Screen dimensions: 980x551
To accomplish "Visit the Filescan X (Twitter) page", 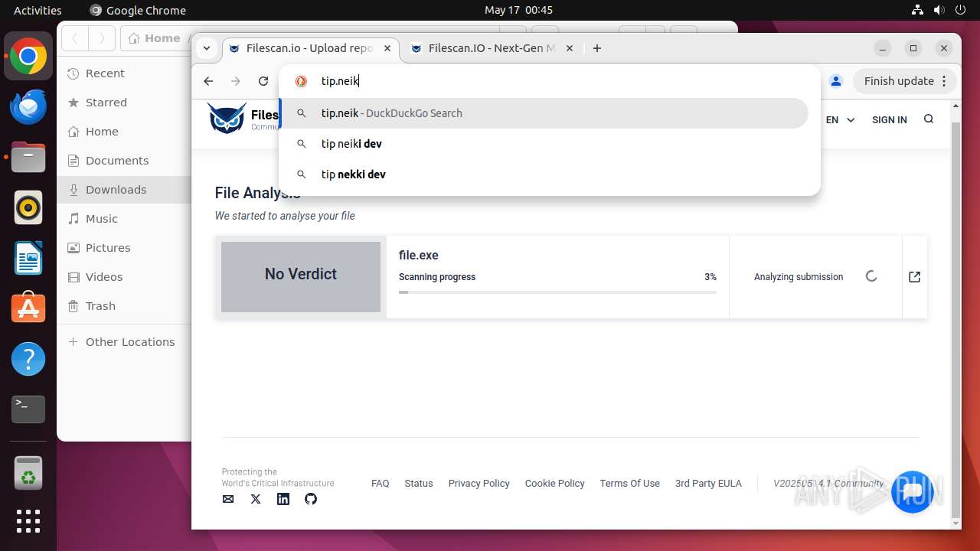I will tap(256, 499).
